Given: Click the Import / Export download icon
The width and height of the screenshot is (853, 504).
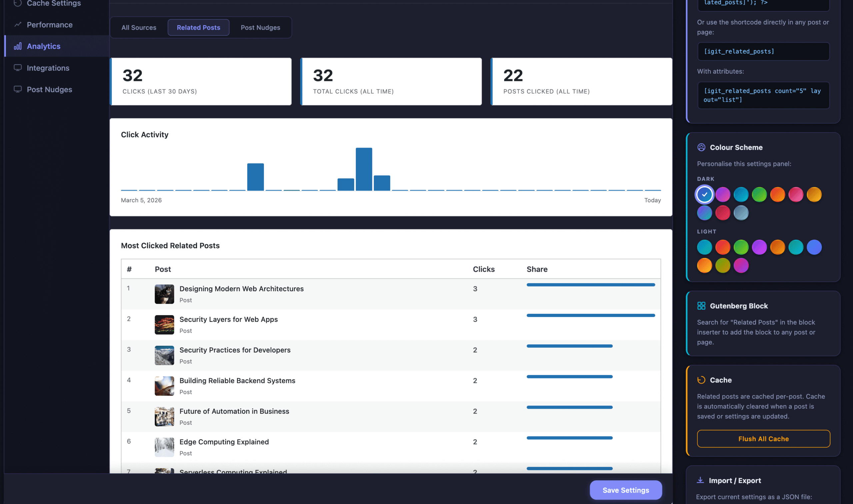Looking at the screenshot, I should (x=700, y=480).
